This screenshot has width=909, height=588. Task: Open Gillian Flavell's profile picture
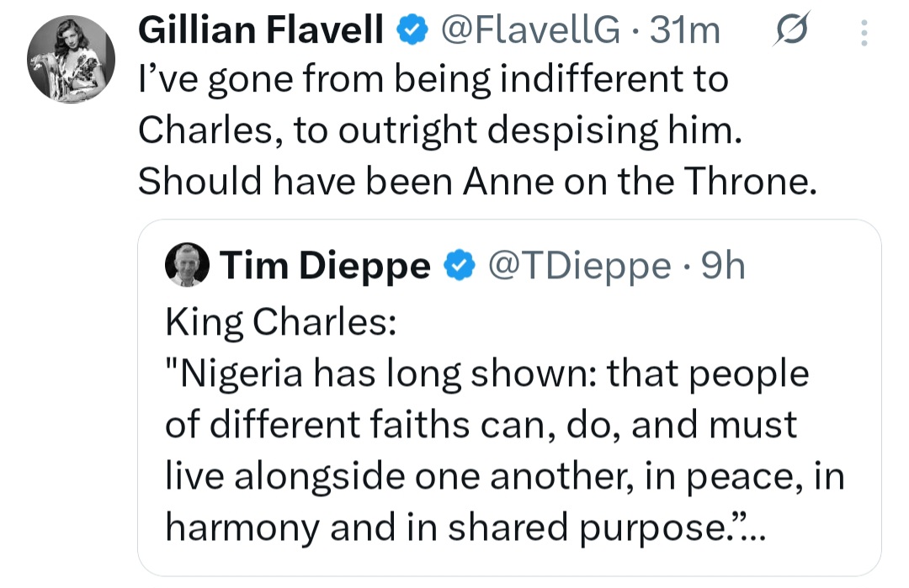click(71, 59)
